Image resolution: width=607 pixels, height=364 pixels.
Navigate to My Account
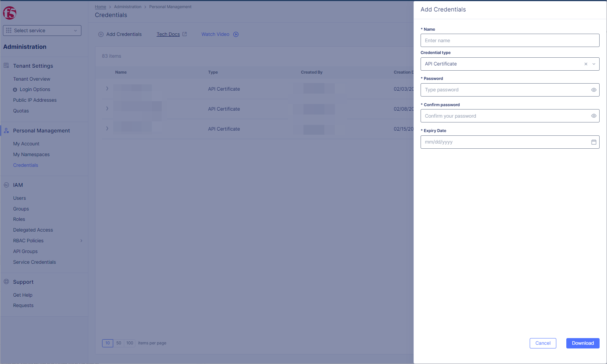(x=26, y=144)
